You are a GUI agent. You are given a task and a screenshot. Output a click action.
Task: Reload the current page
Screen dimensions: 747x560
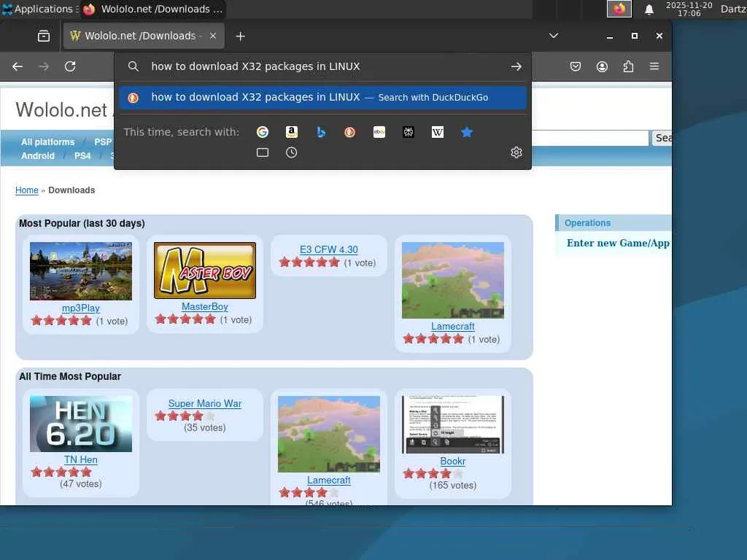click(70, 66)
